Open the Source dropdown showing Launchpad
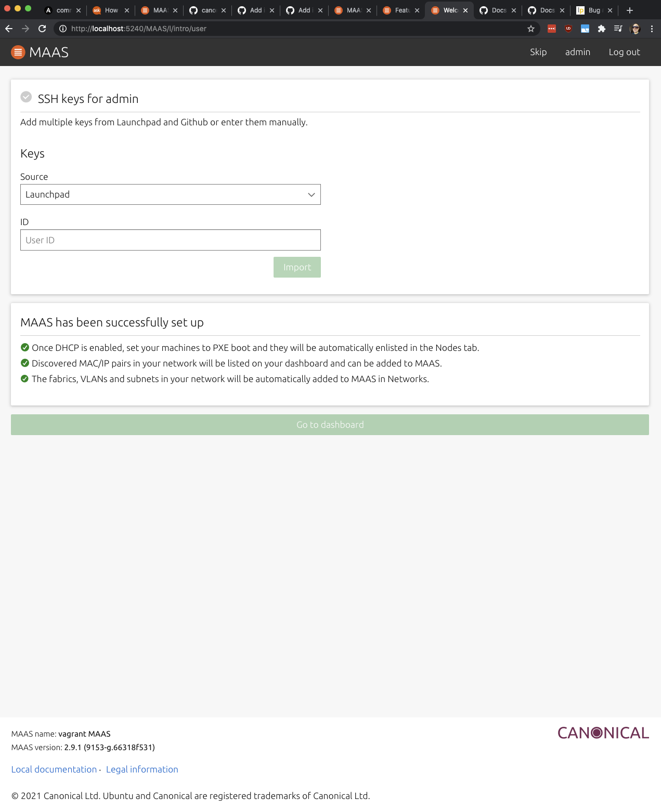Viewport: 661px width, 812px height. point(170,194)
